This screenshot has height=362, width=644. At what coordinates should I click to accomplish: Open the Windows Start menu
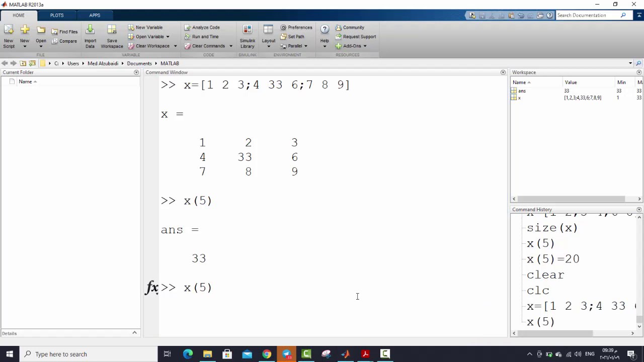pyautogui.click(x=10, y=354)
